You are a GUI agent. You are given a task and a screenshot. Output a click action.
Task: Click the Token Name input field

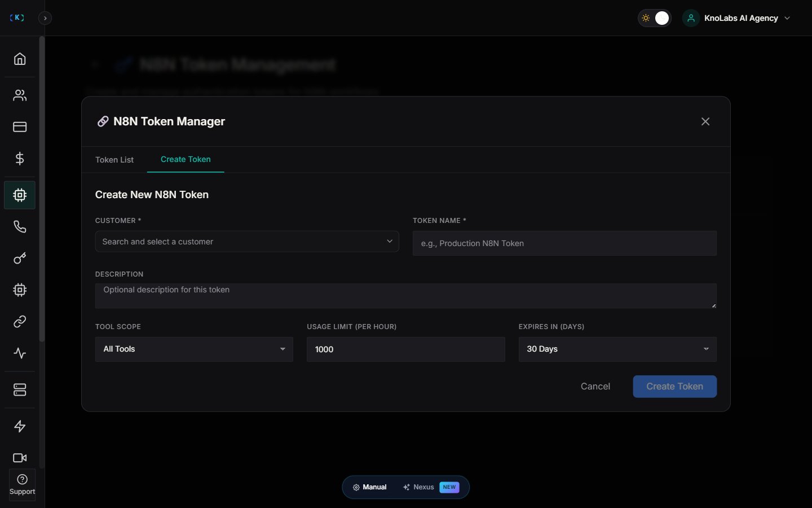pyautogui.click(x=564, y=243)
